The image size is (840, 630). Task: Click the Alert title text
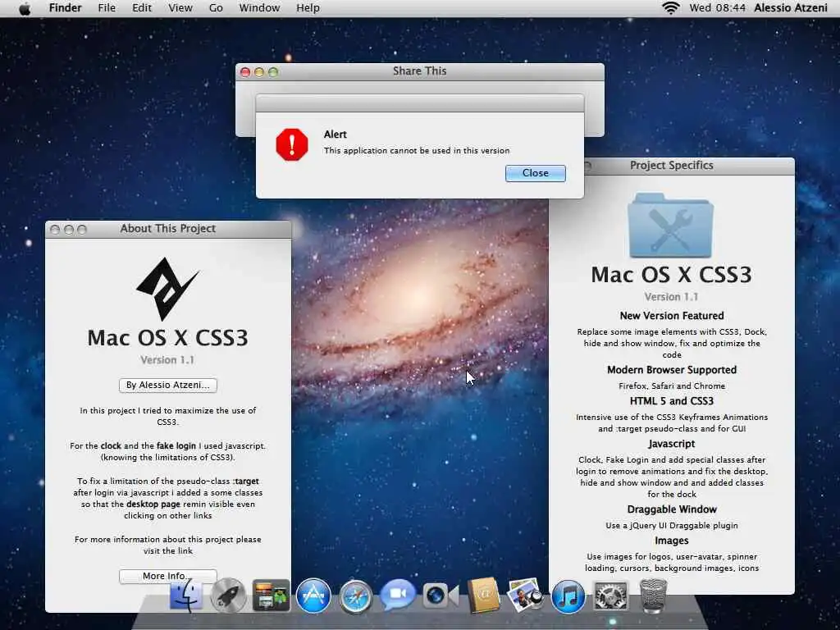tap(336, 135)
